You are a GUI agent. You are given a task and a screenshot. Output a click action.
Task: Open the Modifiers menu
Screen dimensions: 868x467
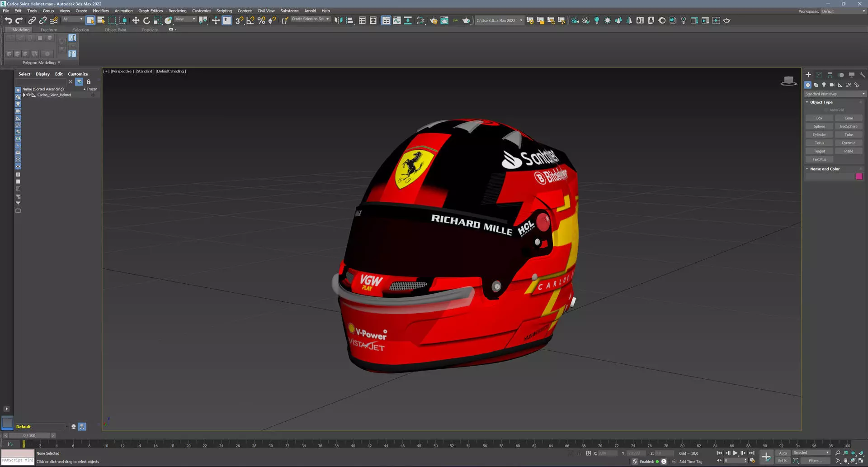click(101, 11)
